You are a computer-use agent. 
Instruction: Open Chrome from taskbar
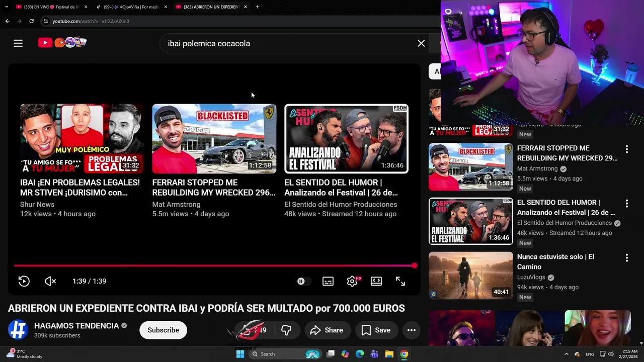[x=404, y=354]
